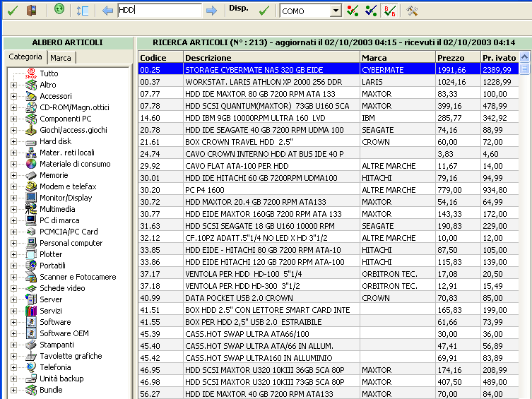Click the table vertical scrollbar thumb
This screenshot has height=399, width=532.
pos(524,69)
